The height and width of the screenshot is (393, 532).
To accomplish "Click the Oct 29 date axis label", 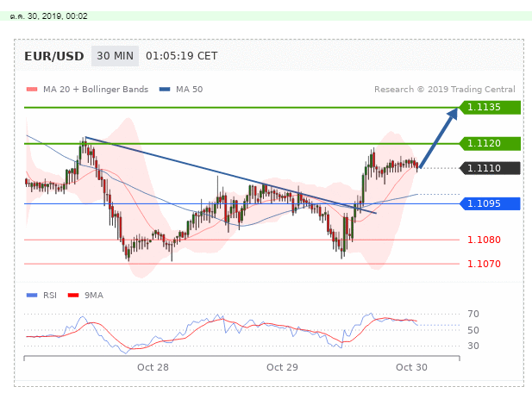I will pyautogui.click(x=282, y=367).
